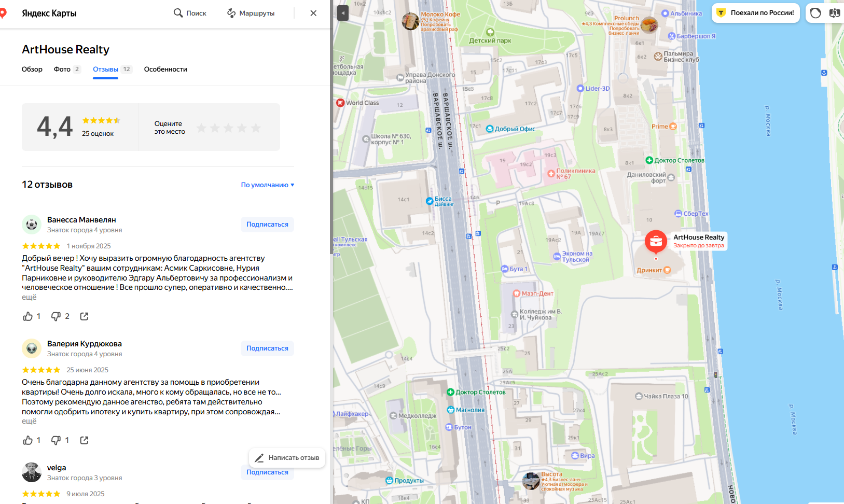
Task: Like Ванесса Манвелян's review with thumbs up
Action: point(28,316)
